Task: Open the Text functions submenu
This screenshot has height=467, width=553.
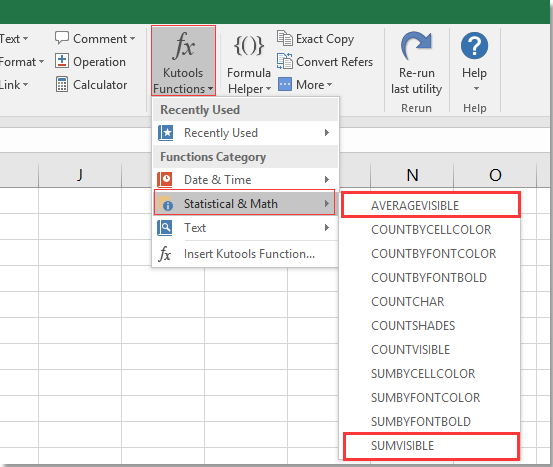Action: tap(245, 228)
